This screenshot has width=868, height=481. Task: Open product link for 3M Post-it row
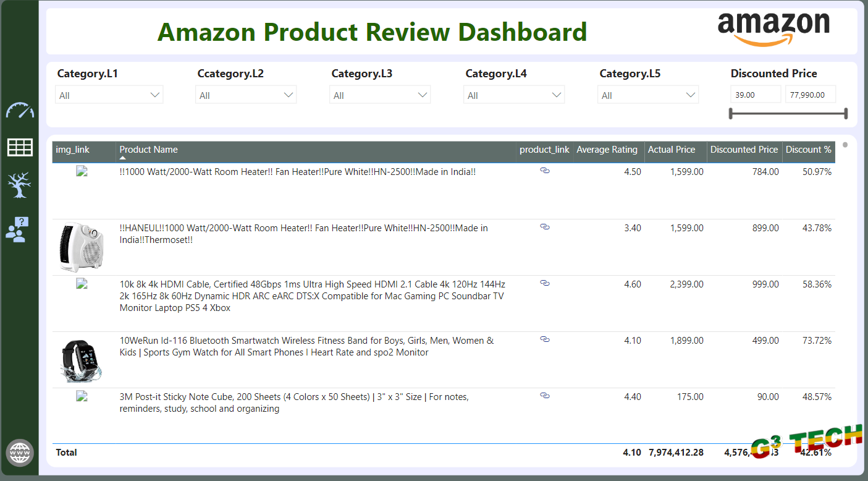click(545, 396)
